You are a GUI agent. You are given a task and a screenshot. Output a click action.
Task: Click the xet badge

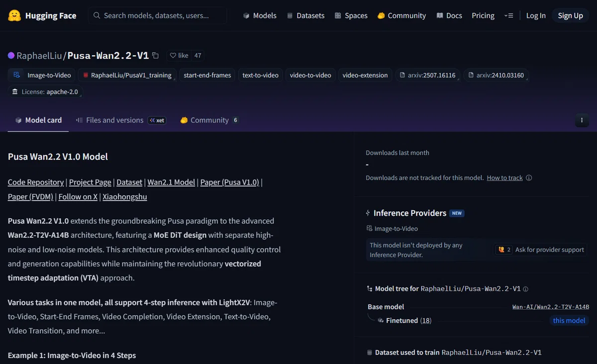tap(157, 120)
